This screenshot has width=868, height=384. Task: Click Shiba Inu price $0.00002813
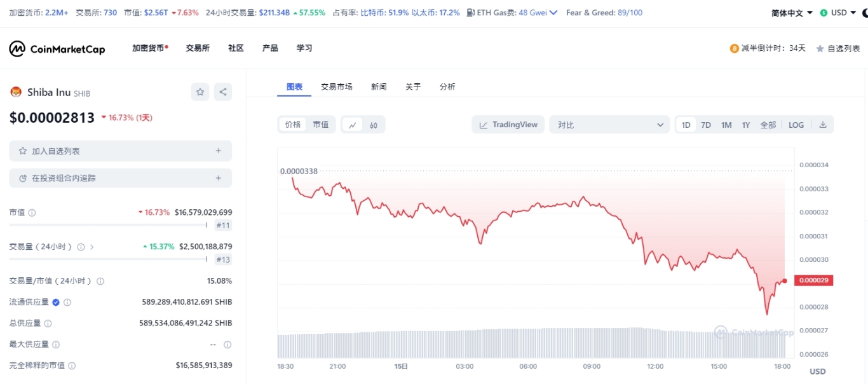(52, 118)
